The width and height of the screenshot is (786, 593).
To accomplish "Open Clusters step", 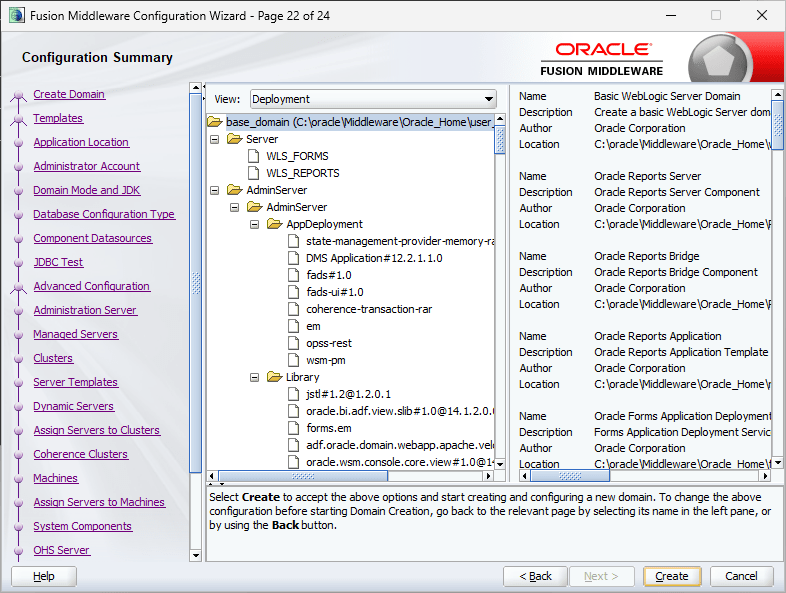I will [53, 358].
